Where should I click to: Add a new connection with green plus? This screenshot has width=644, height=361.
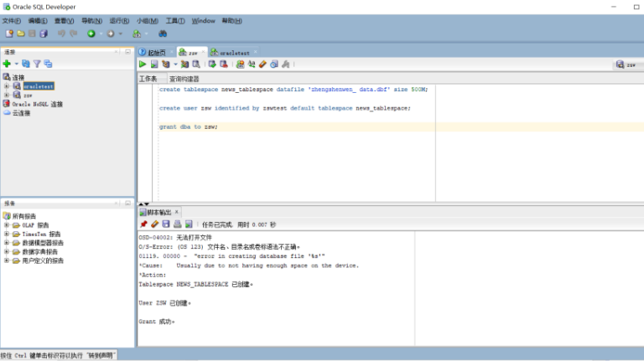click(7, 64)
